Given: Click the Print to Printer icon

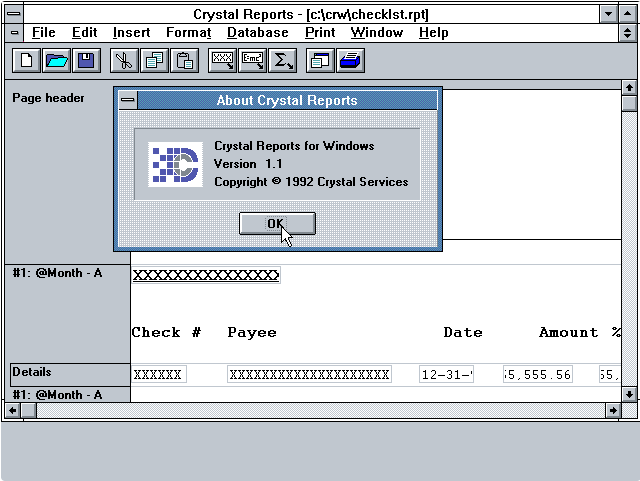Looking at the screenshot, I should coord(350,61).
